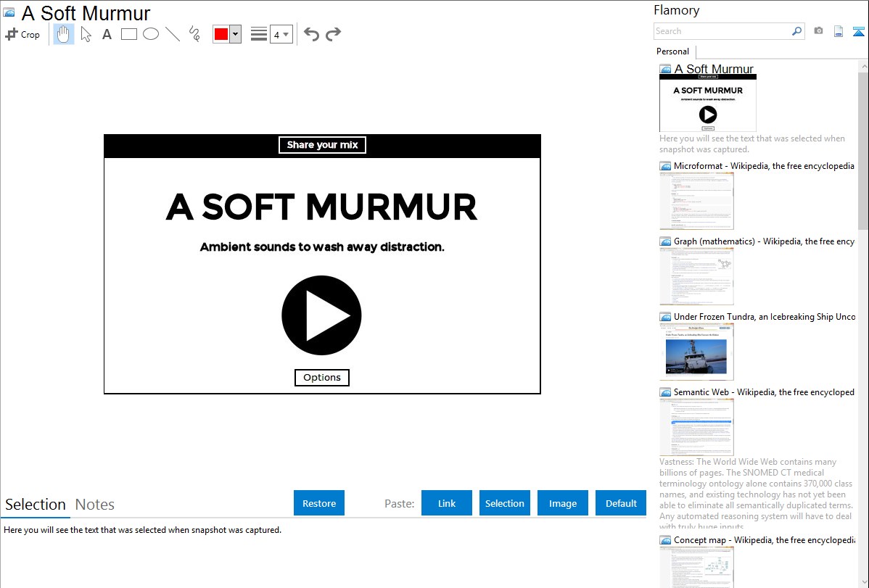Open the Graph (mathematics) snapshot thumbnail

coord(696,276)
